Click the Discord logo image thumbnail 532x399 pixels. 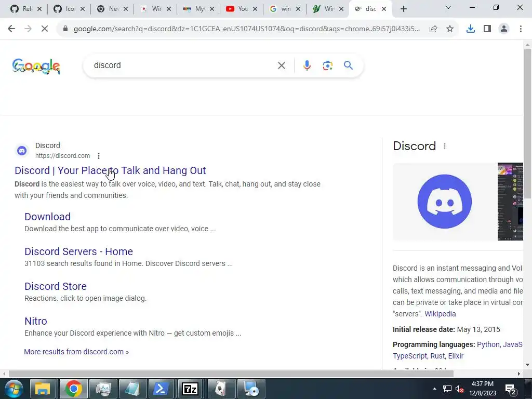(x=445, y=202)
